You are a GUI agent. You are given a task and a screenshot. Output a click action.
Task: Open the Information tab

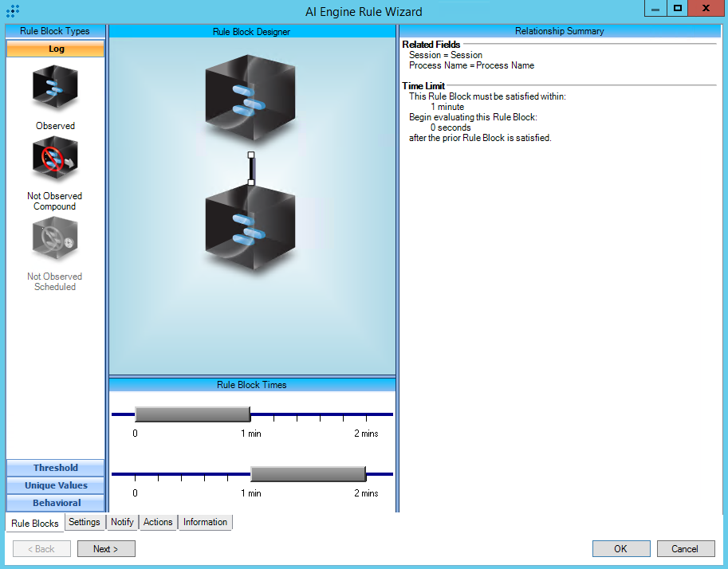point(205,522)
